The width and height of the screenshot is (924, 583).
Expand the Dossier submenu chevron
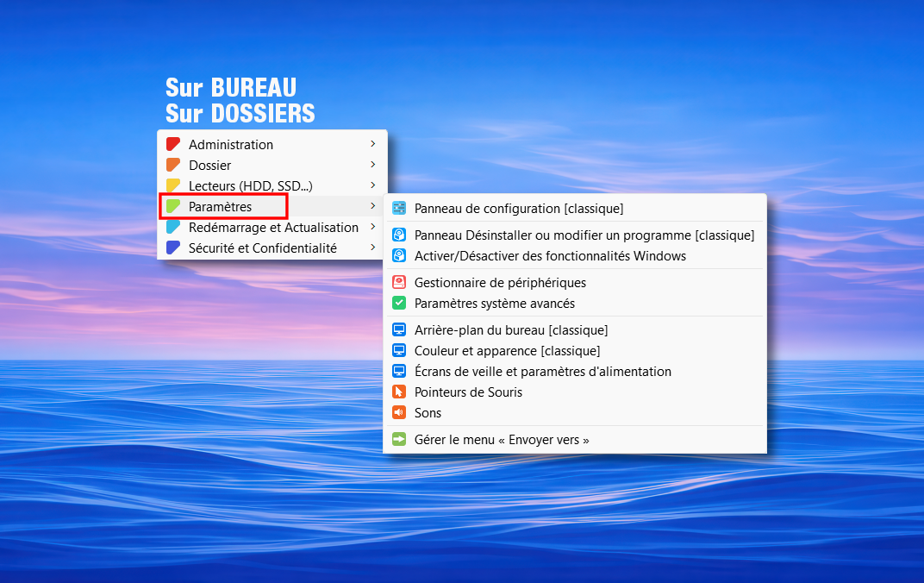point(372,165)
